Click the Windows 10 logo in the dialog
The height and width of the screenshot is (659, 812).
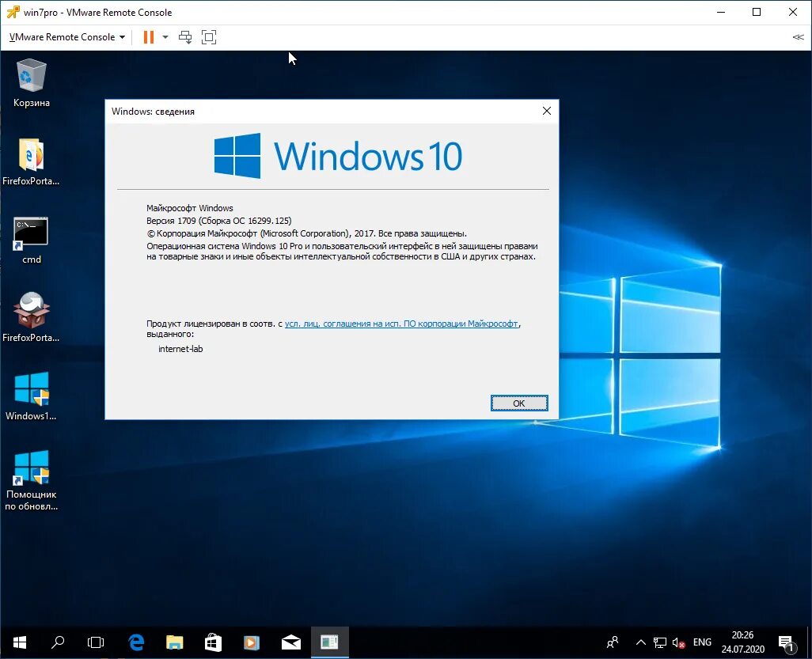(x=338, y=156)
